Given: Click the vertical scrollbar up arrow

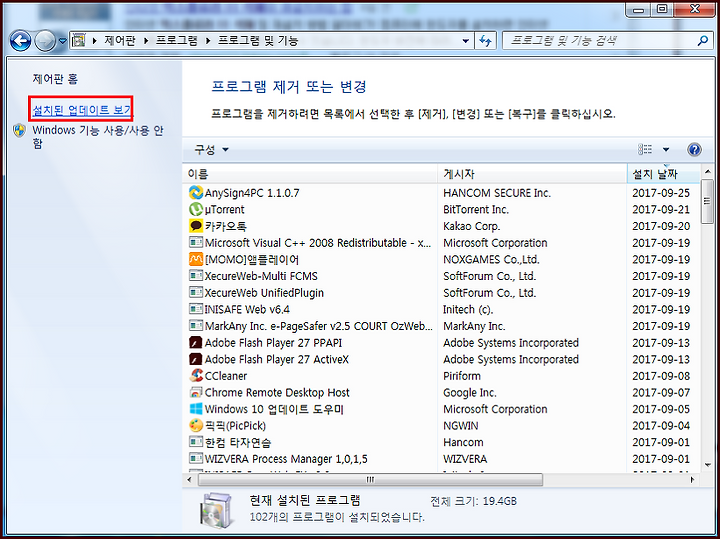Looking at the screenshot, I should 708,172.
